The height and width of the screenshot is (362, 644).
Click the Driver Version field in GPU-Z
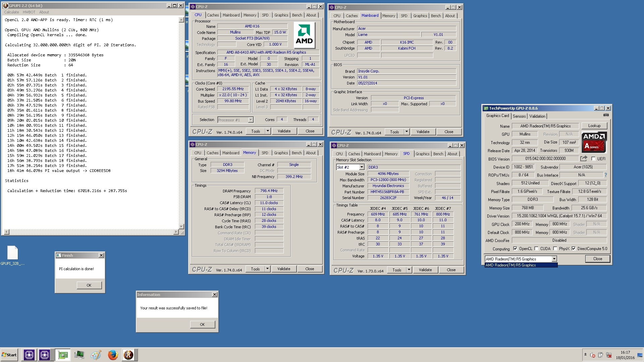(559, 216)
